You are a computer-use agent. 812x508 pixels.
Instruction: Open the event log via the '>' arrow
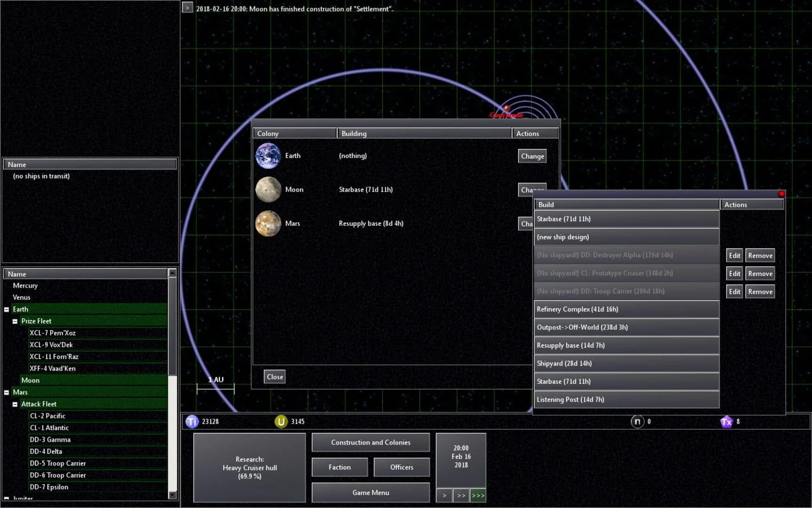tap(187, 8)
